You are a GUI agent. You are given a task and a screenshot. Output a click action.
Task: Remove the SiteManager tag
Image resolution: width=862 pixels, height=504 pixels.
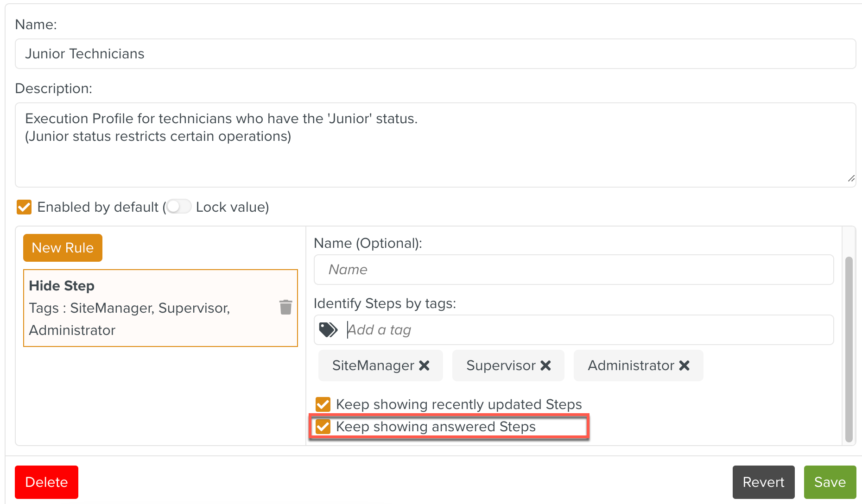click(424, 365)
